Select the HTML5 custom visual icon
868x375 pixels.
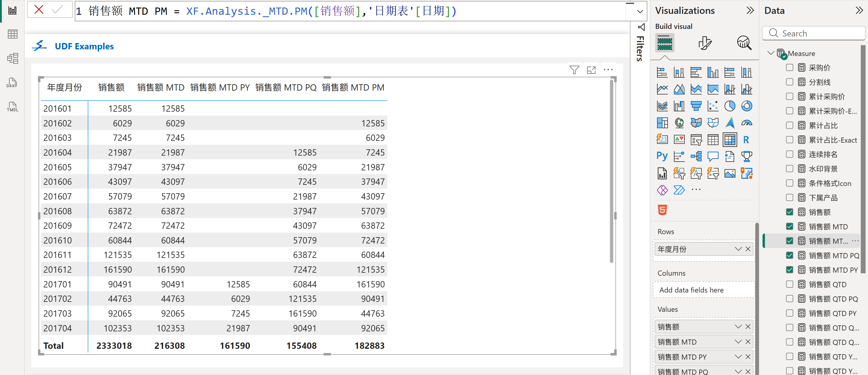point(662,210)
